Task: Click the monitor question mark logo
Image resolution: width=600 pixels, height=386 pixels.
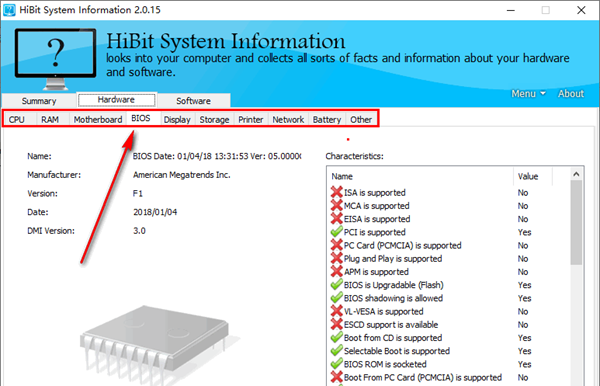Action: pos(55,59)
